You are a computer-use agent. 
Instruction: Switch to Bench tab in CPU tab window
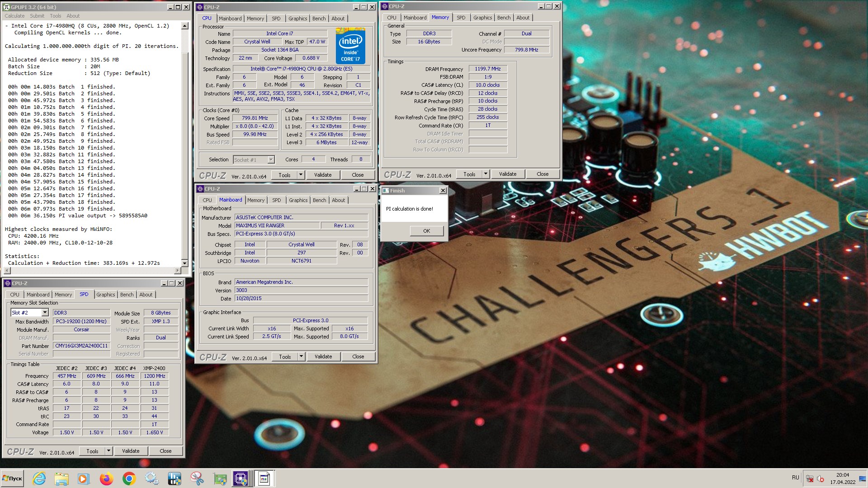pos(319,19)
